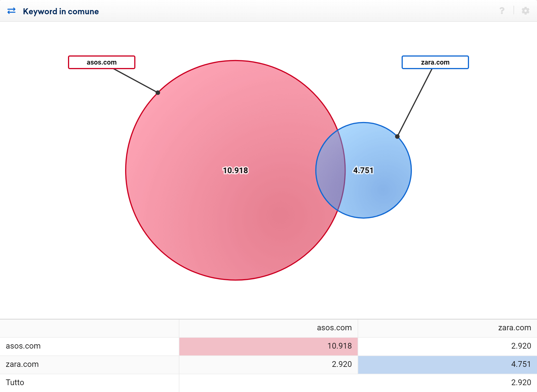Click the Keyword in comune title
The height and width of the screenshot is (392, 537).
tap(61, 11)
